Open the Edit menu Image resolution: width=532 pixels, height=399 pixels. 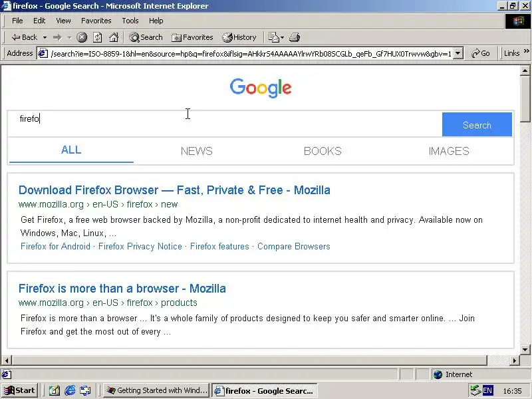click(39, 21)
